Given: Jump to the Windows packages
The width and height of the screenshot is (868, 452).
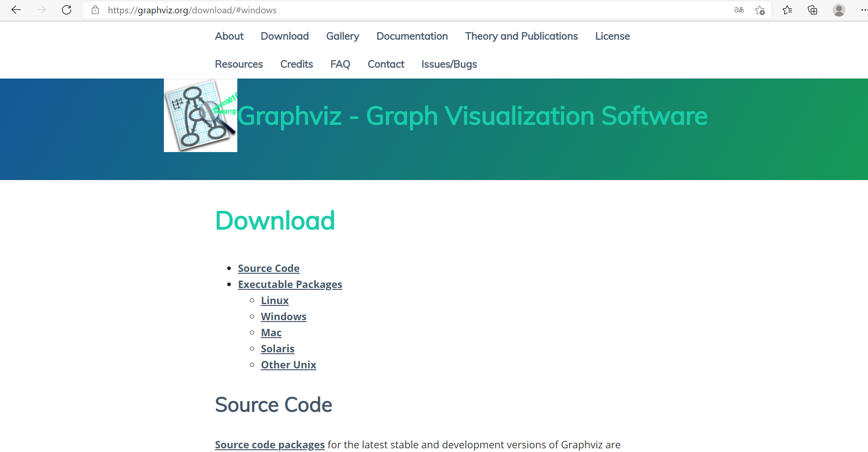Looking at the screenshot, I should 284,316.
